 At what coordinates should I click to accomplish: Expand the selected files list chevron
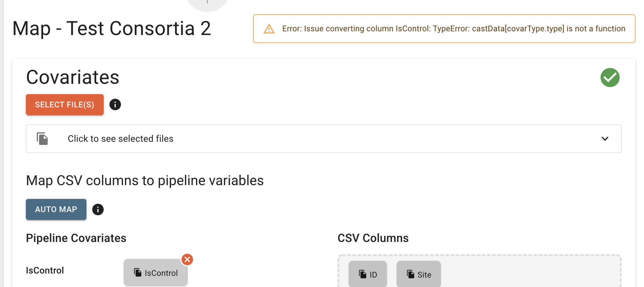coord(605,139)
